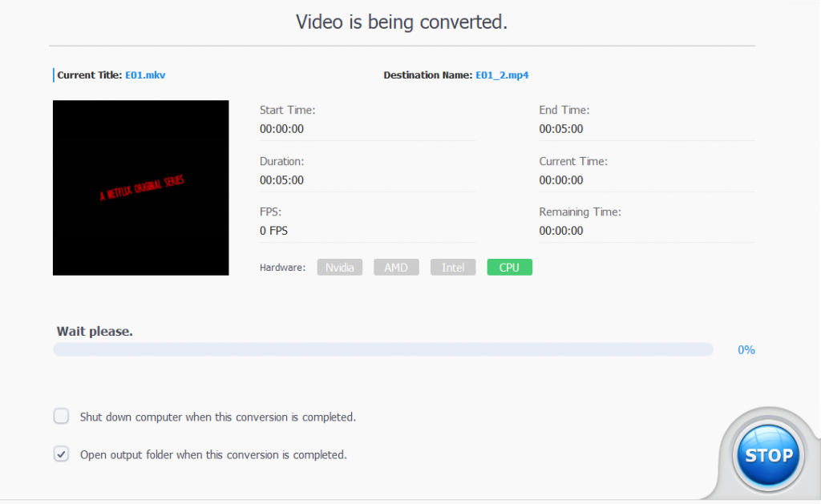This screenshot has height=504, width=821.
Task: Click the End Time value 00:05:00
Action: tap(560, 129)
